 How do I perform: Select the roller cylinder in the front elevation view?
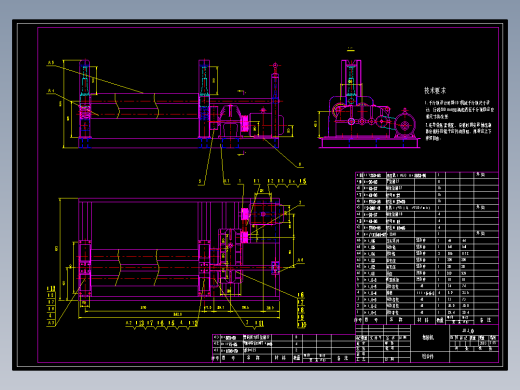(145, 106)
